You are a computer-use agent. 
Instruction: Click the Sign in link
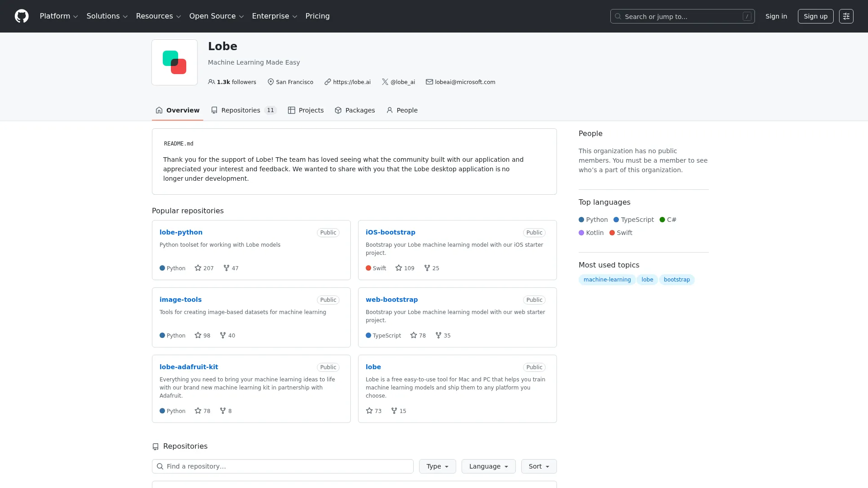tap(776, 16)
